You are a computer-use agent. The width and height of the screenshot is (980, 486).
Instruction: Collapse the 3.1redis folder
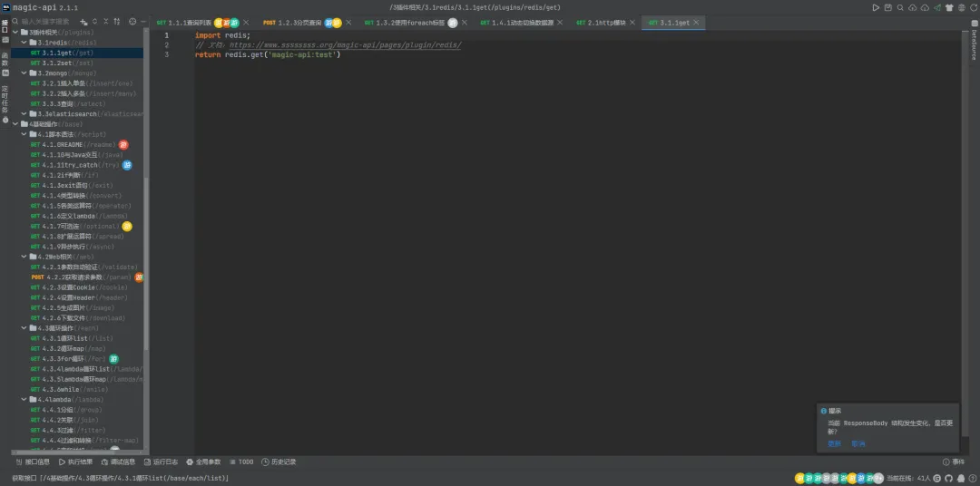[x=24, y=43]
